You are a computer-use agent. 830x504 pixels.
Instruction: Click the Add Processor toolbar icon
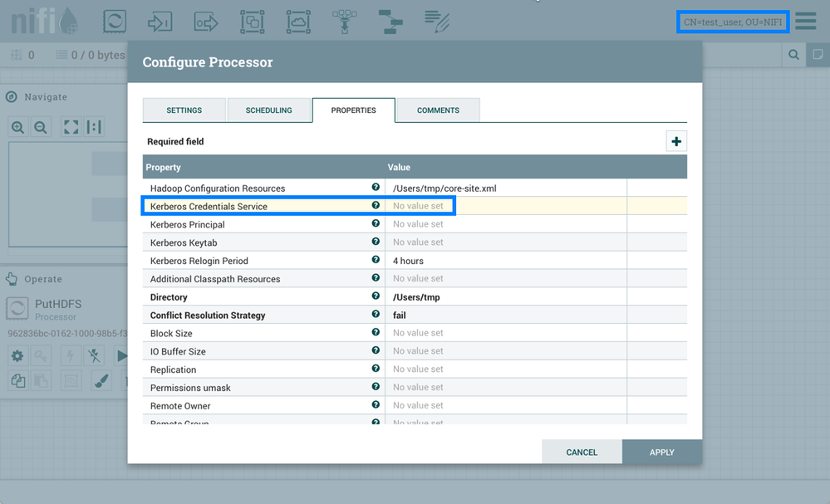pyautogui.click(x=115, y=21)
